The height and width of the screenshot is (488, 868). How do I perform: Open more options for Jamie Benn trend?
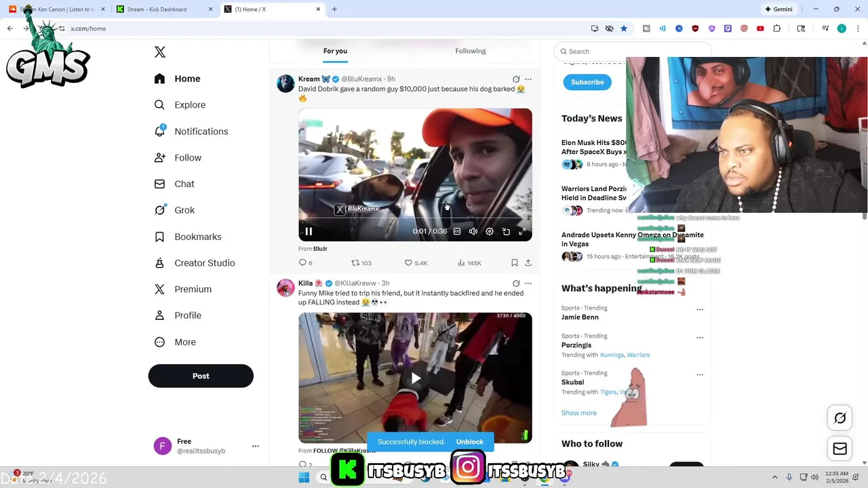(x=700, y=309)
